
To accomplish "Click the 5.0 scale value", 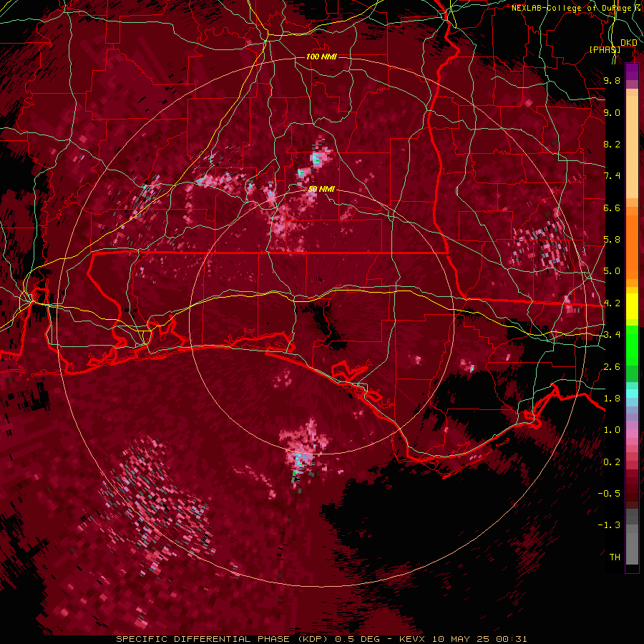I will [612, 271].
